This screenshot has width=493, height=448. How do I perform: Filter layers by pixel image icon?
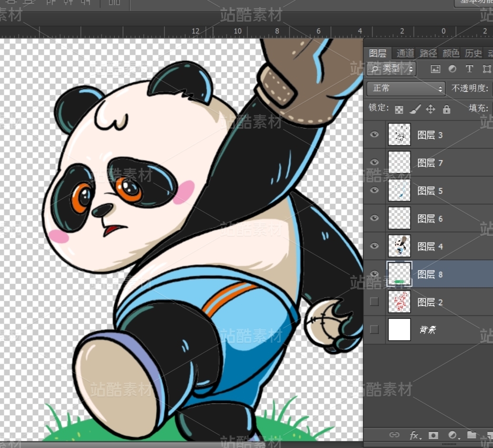tap(435, 69)
